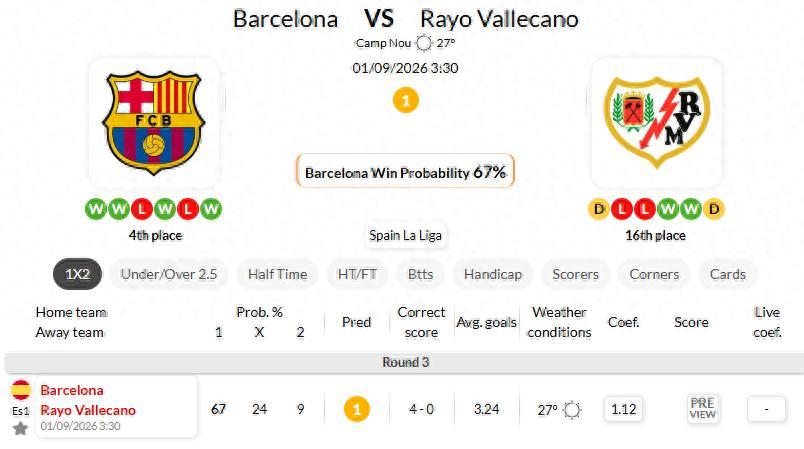Show the Corners tab
This screenshot has width=804, height=449.
tap(654, 274)
